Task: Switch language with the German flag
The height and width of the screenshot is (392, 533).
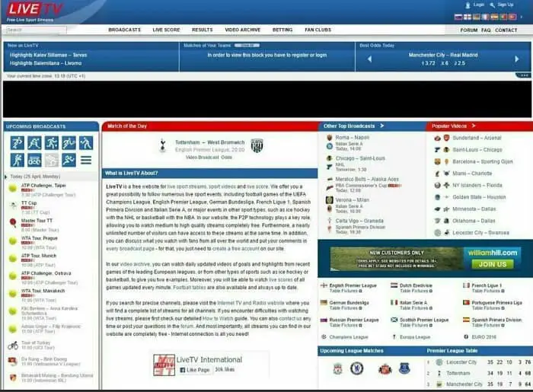Action: coord(477,17)
